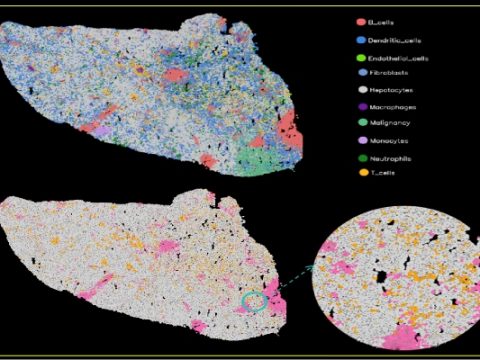Click the Dendritic_cells blue legend swatch
480x360 pixels.
[361, 40]
